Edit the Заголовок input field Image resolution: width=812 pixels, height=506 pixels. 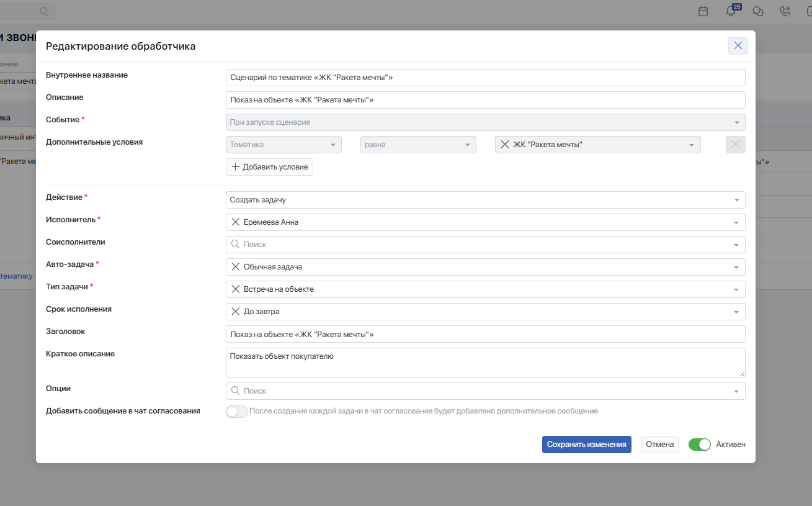(x=486, y=334)
